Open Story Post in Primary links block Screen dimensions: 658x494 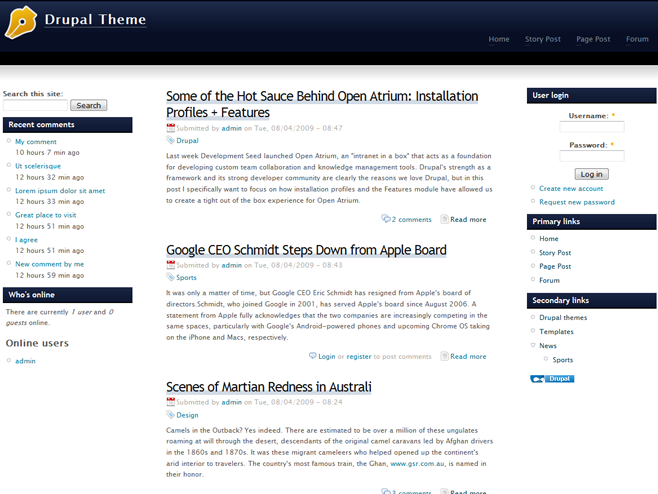click(555, 253)
